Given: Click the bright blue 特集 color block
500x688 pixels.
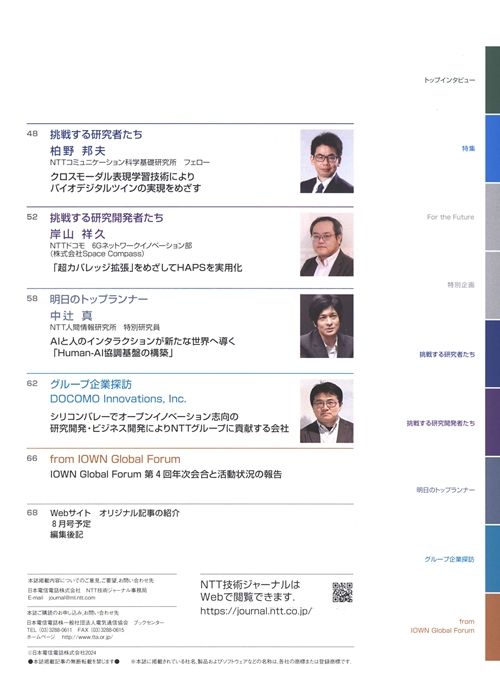Looking at the screenshot, I should (493, 149).
